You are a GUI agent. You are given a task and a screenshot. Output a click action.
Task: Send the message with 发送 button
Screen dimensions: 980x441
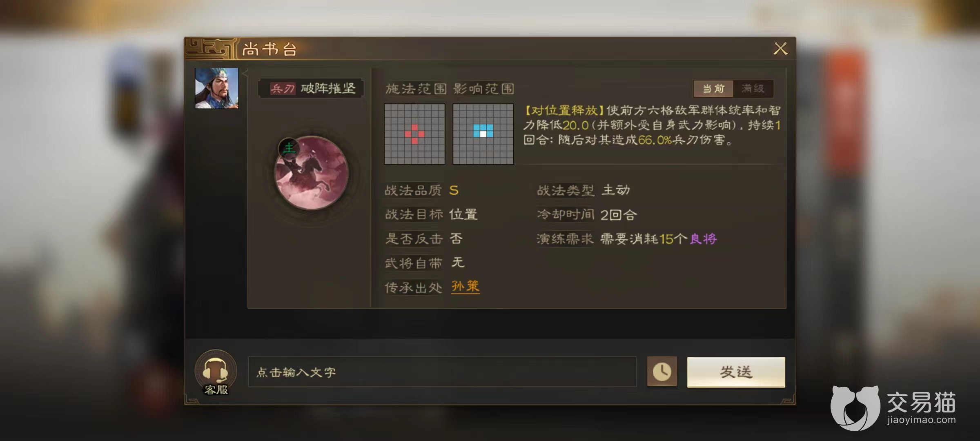tap(736, 372)
